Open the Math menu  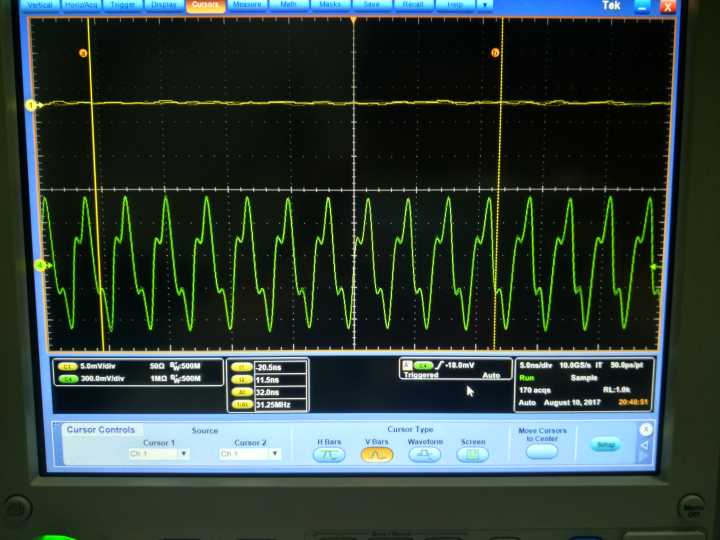288,5
